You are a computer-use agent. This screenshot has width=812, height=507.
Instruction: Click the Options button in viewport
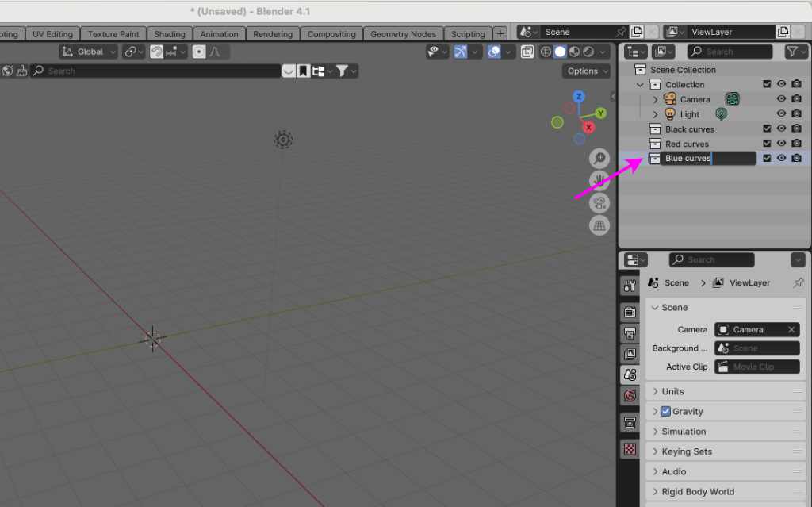pyautogui.click(x=587, y=71)
